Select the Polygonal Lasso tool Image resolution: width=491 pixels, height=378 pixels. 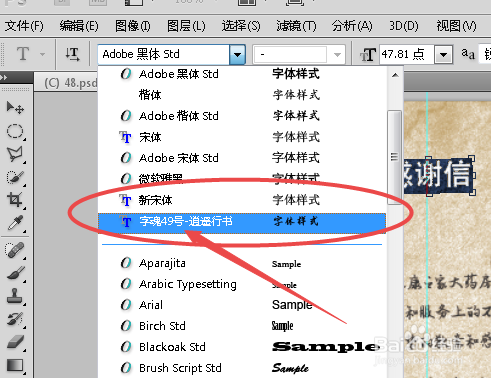click(15, 154)
